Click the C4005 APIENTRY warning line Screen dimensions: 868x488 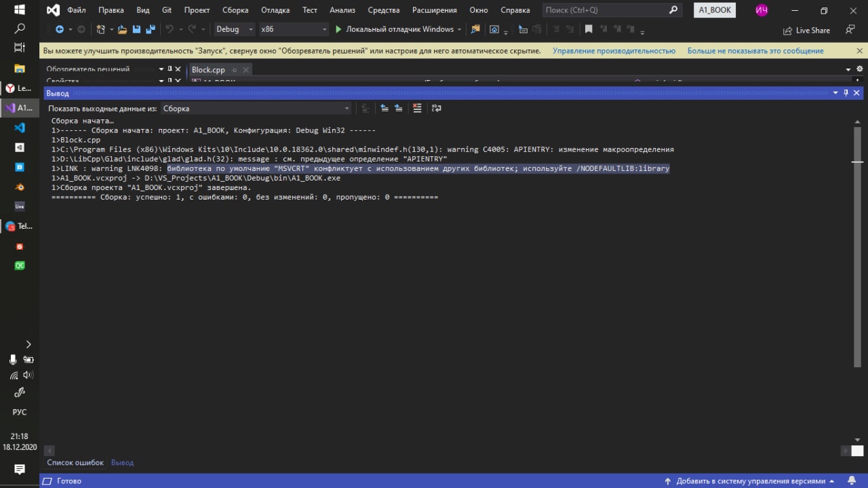[x=363, y=149]
